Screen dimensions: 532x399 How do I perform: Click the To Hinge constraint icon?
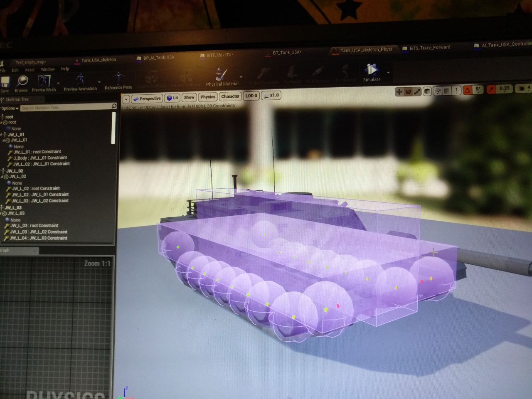(292, 73)
